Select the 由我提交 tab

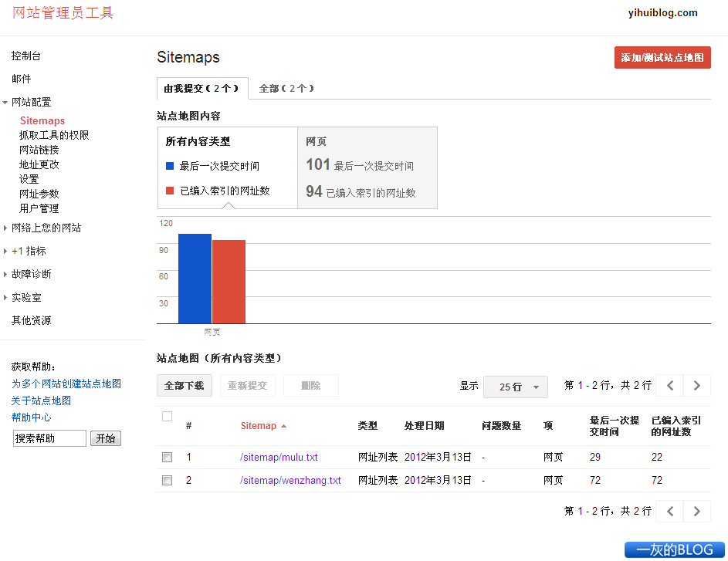202,88
